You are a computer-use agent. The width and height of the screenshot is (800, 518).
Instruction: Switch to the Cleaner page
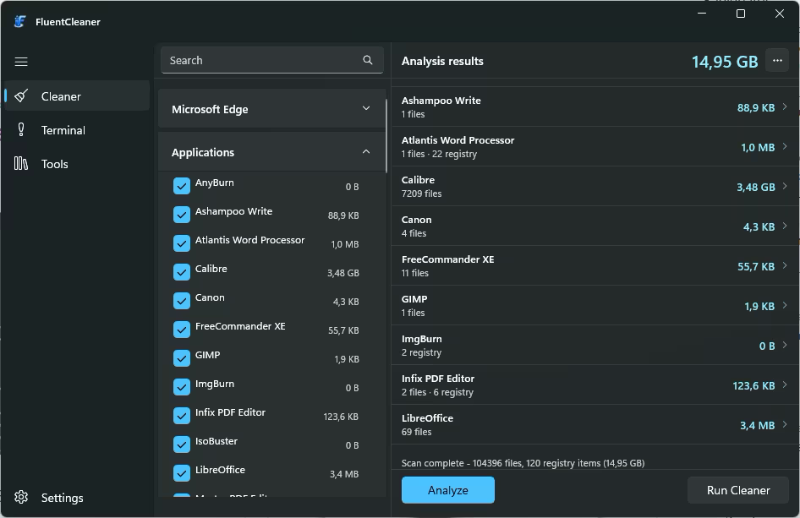[77, 96]
